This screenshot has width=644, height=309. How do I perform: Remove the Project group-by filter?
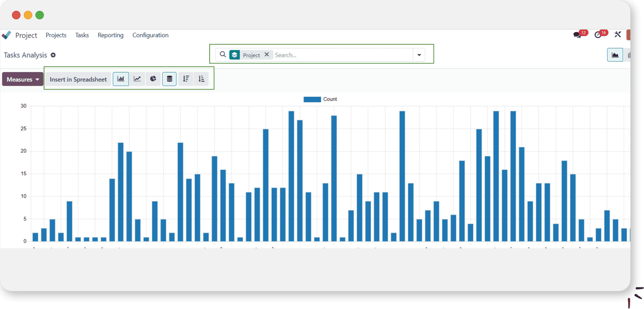(x=267, y=54)
